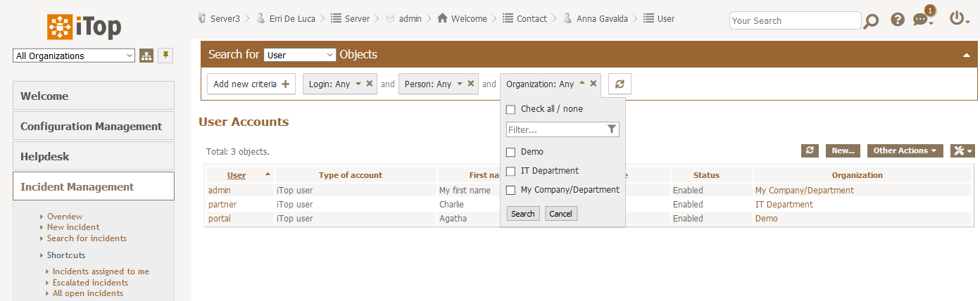Viewport: 980px width, 301px height.
Task: Open the help question mark icon
Action: click(897, 20)
